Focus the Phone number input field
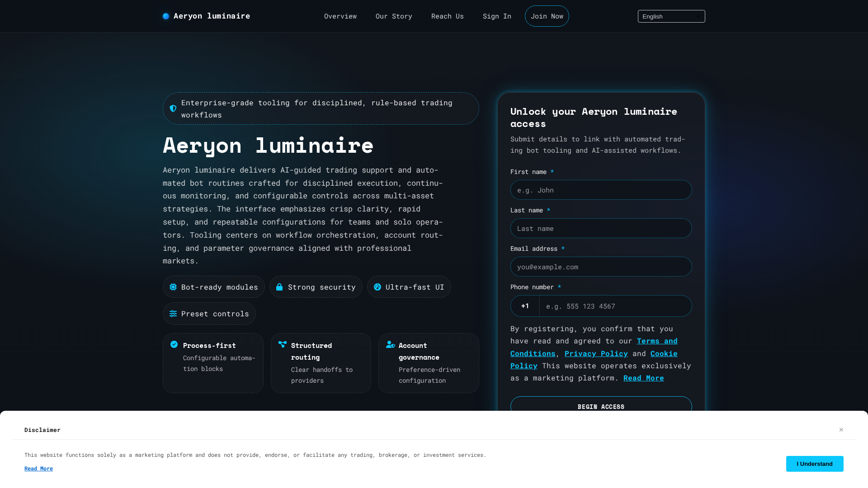The height and width of the screenshot is (488, 868). click(616, 306)
